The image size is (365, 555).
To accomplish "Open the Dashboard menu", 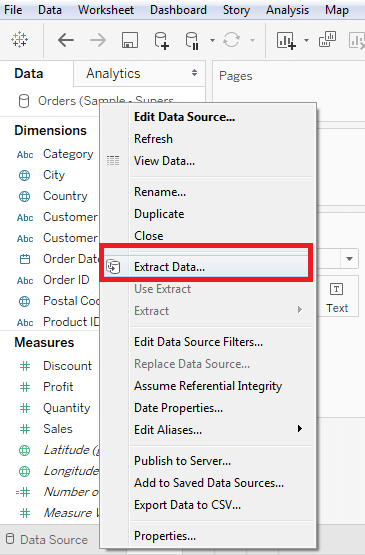I will [x=178, y=10].
